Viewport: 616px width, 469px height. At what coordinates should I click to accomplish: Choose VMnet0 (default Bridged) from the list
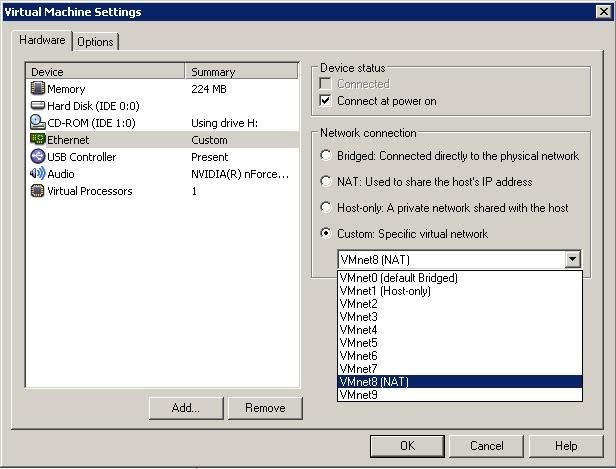[398, 278]
